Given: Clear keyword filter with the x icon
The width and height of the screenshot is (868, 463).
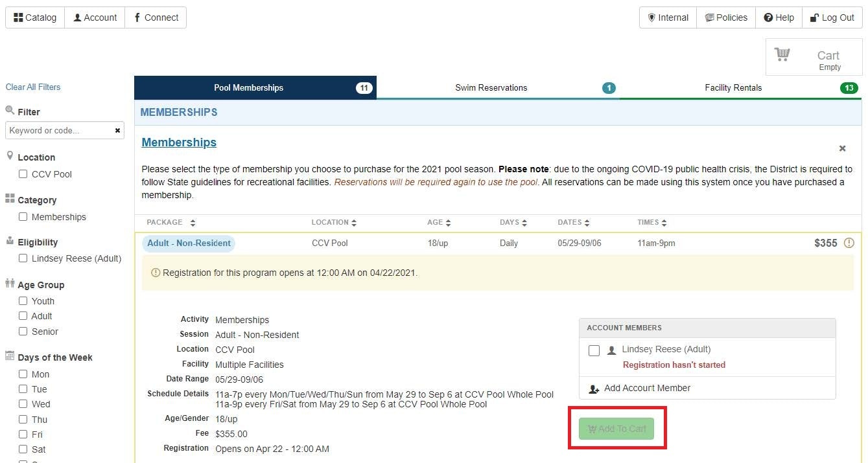Looking at the screenshot, I should click(117, 131).
